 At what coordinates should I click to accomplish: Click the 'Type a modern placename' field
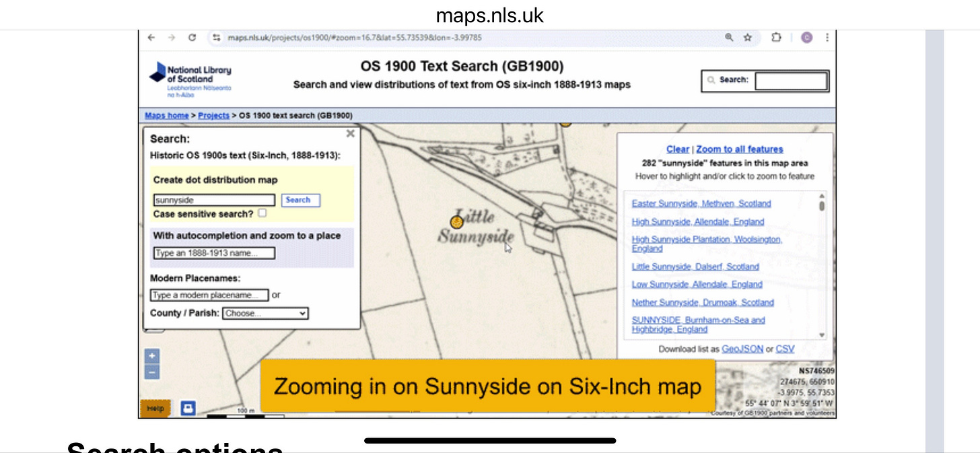pos(209,295)
